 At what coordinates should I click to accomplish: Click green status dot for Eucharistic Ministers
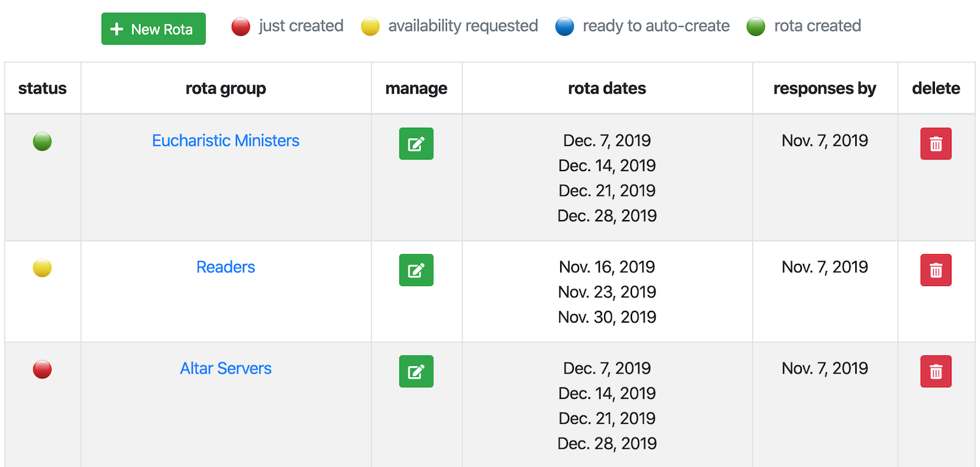42,141
